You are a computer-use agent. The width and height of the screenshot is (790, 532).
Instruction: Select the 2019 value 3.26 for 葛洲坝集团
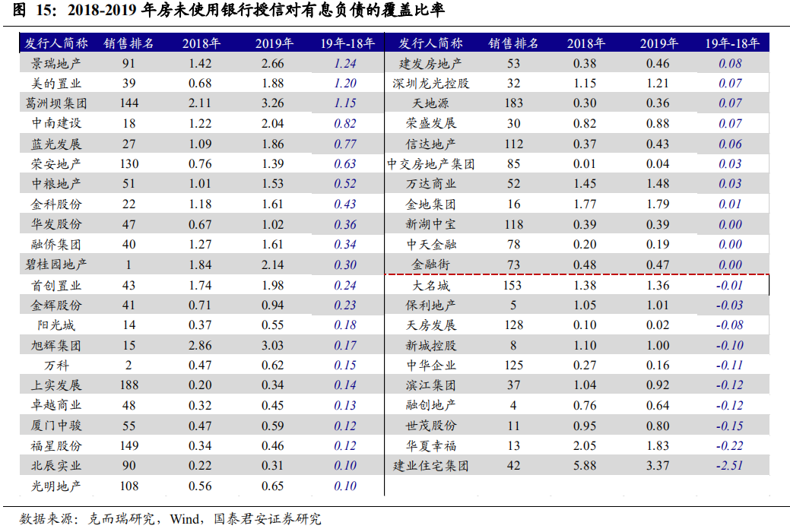point(272,103)
